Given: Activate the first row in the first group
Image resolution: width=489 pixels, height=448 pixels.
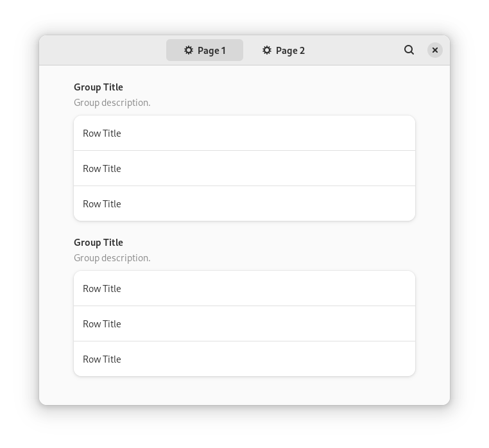Looking at the screenshot, I should (244, 134).
